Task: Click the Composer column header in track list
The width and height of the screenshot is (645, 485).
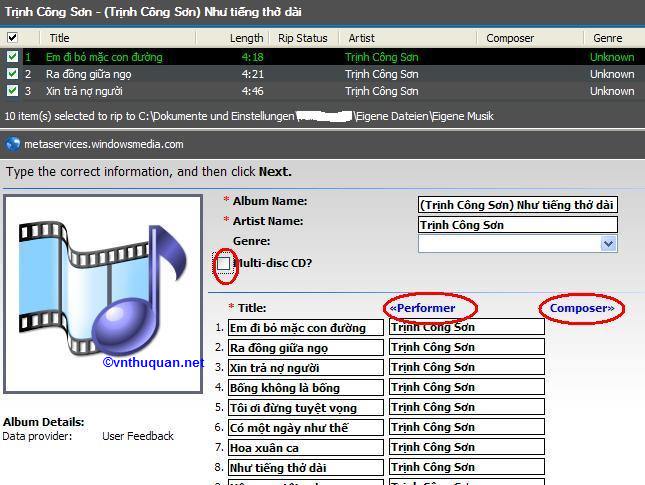Action: (510, 38)
